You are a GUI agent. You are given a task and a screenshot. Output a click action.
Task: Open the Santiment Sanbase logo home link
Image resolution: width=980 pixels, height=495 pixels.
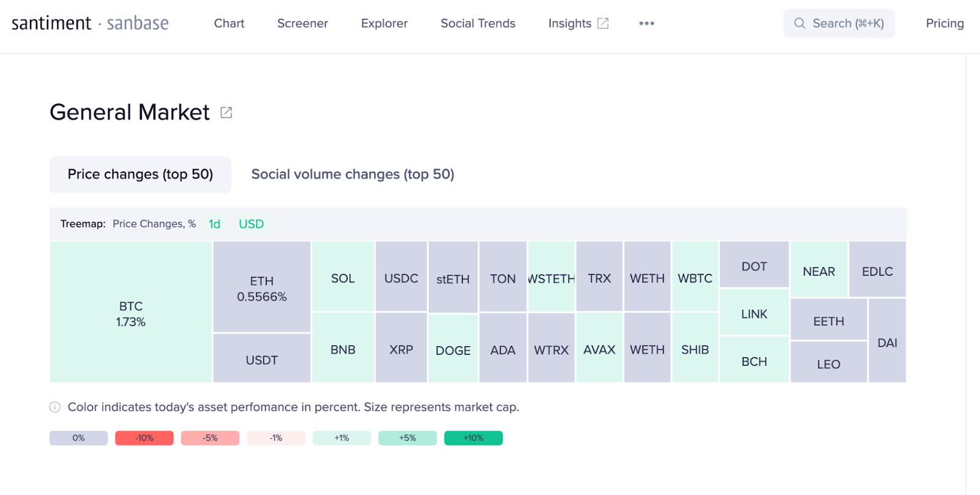click(90, 23)
